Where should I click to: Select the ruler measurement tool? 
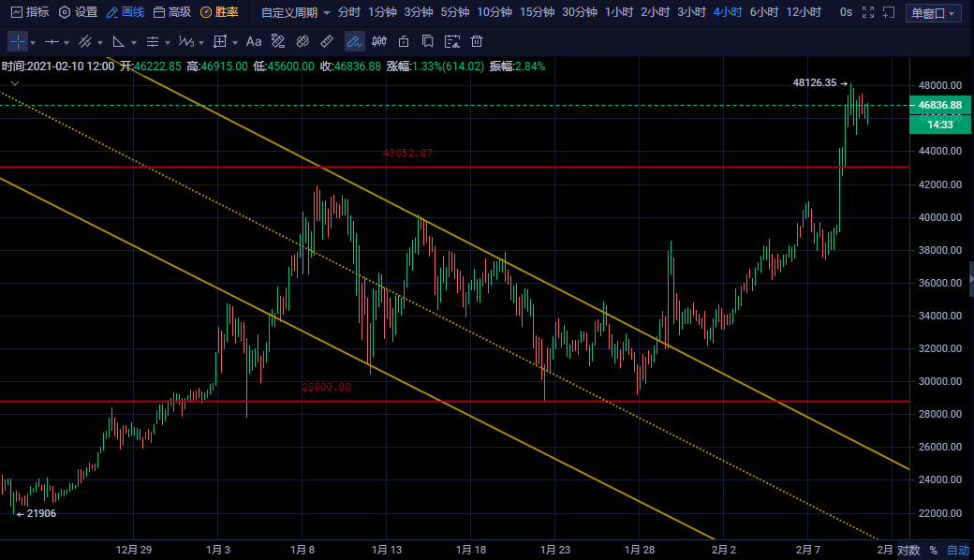pyautogui.click(x=326, y=42)
